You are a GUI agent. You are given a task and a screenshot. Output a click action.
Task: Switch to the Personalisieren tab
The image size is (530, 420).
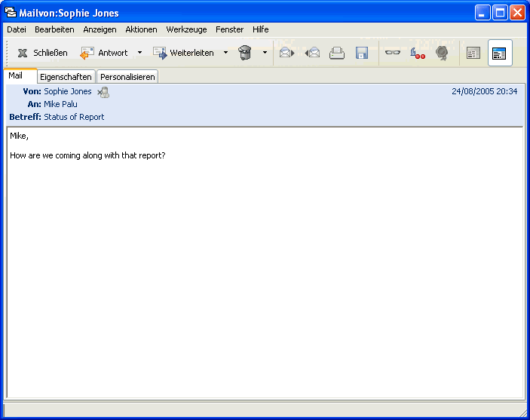[127, 77]
